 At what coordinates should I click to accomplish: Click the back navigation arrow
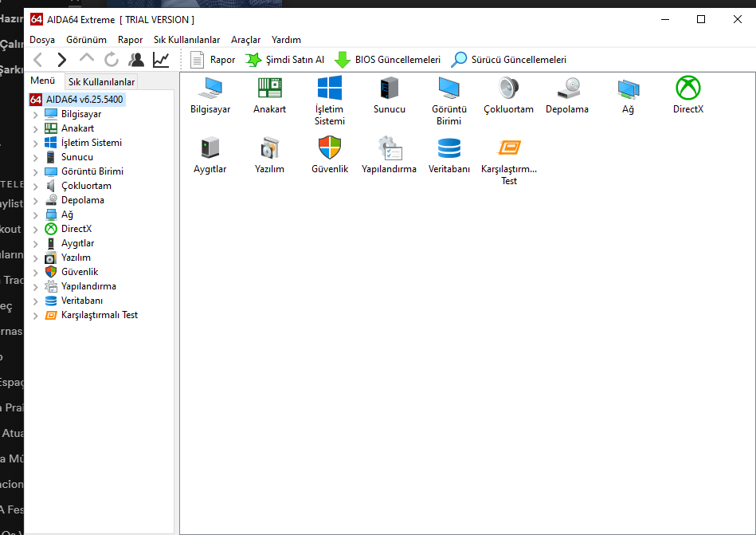tap(38, 60)
